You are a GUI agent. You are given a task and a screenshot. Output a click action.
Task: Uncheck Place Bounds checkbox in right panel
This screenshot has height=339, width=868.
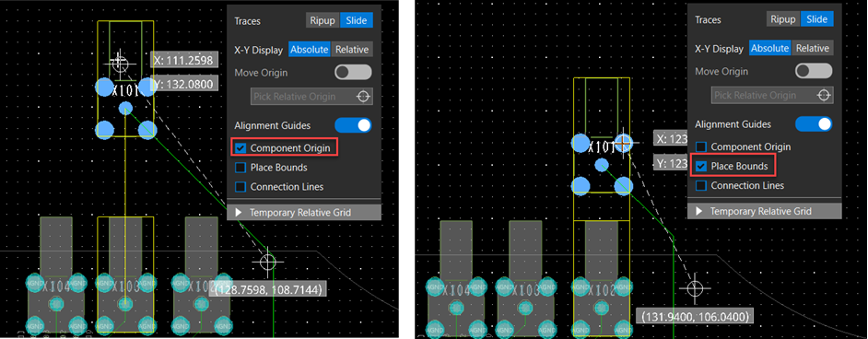coord(701,166)
